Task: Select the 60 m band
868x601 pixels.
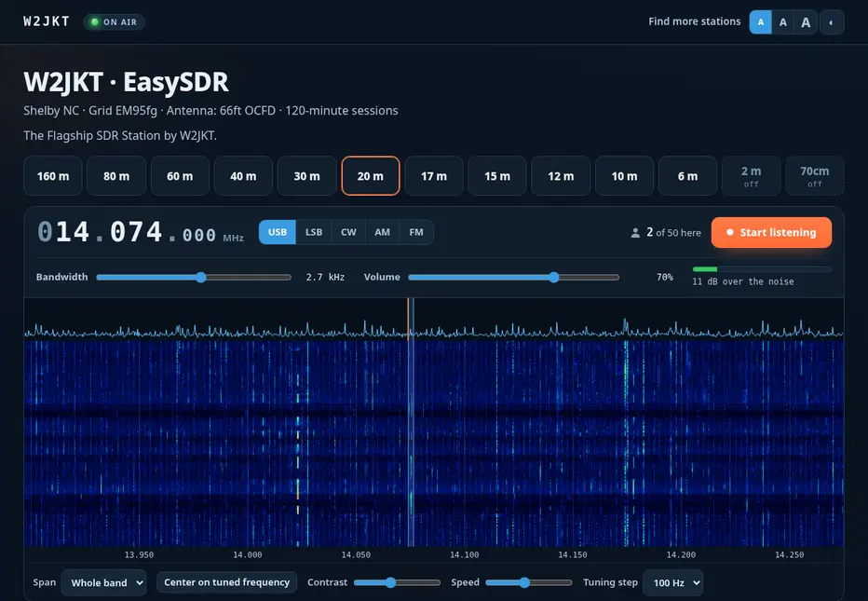Action: click(180, 176)
